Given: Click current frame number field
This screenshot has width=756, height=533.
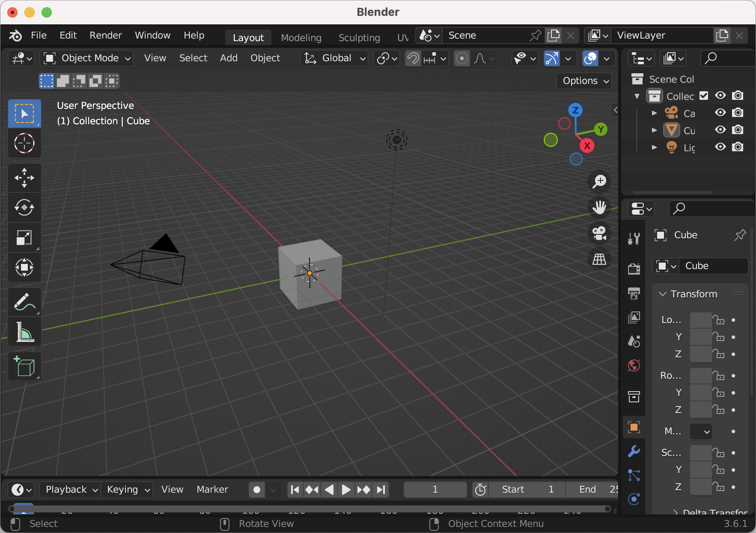Looking at the screenshot, I should click(435, 490).
